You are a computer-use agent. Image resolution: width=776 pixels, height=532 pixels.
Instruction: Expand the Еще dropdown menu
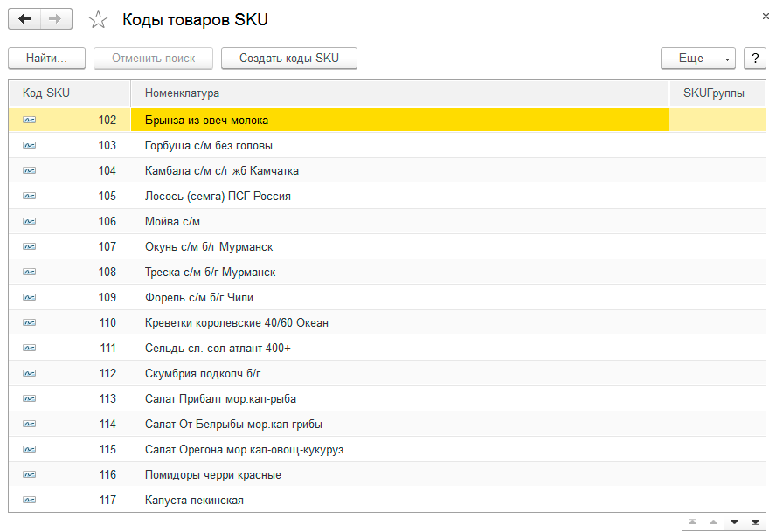point(697,59)
